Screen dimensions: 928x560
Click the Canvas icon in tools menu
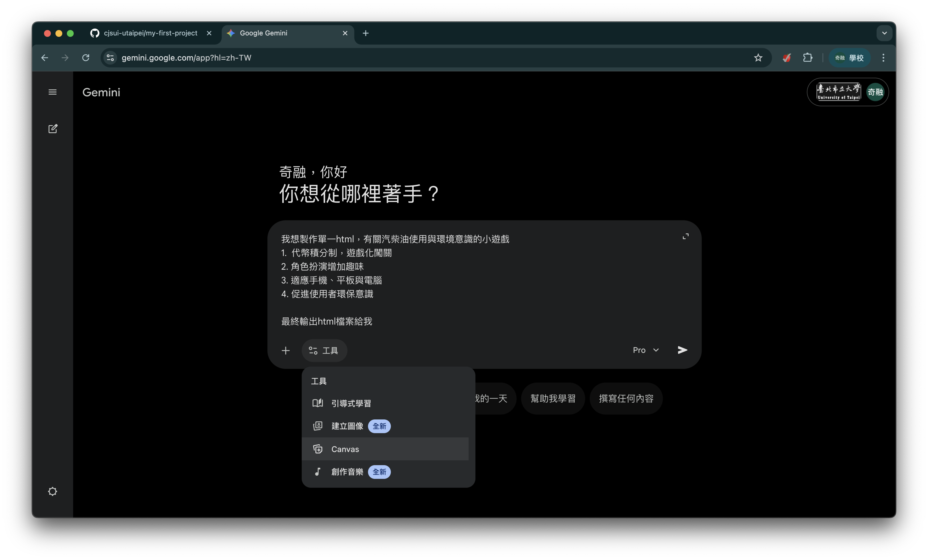tap(317, 449)
